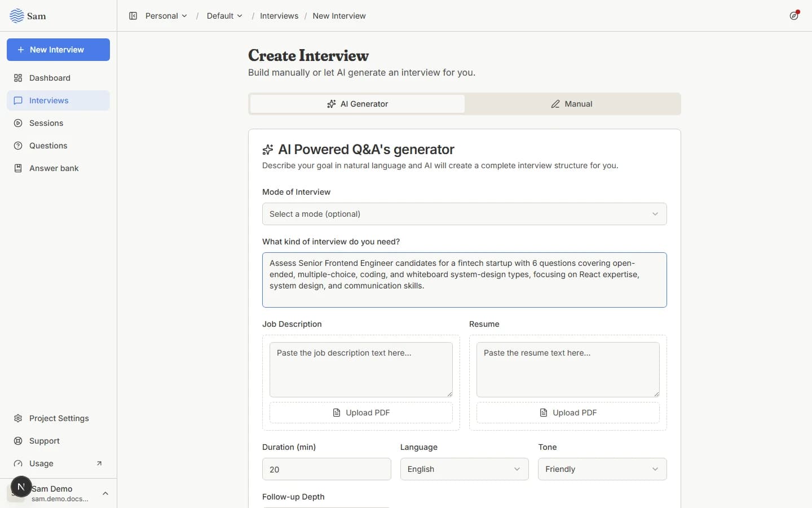Open Project Settings link

(58, 418)
